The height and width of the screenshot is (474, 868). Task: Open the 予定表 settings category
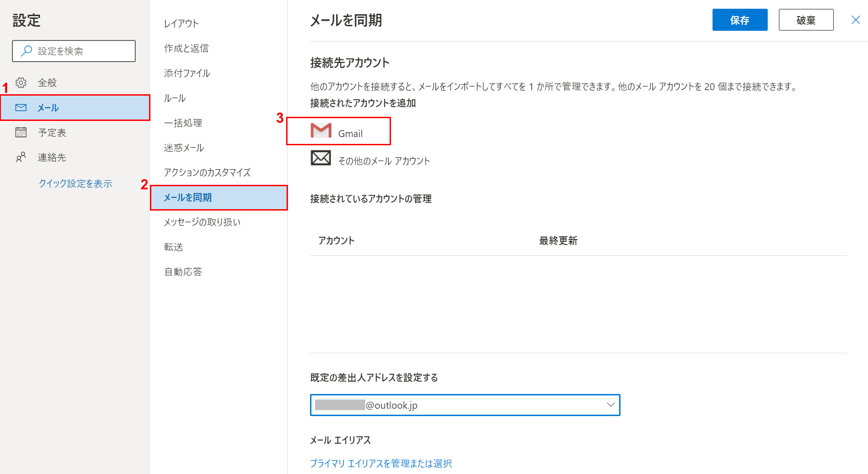(75, 132)
